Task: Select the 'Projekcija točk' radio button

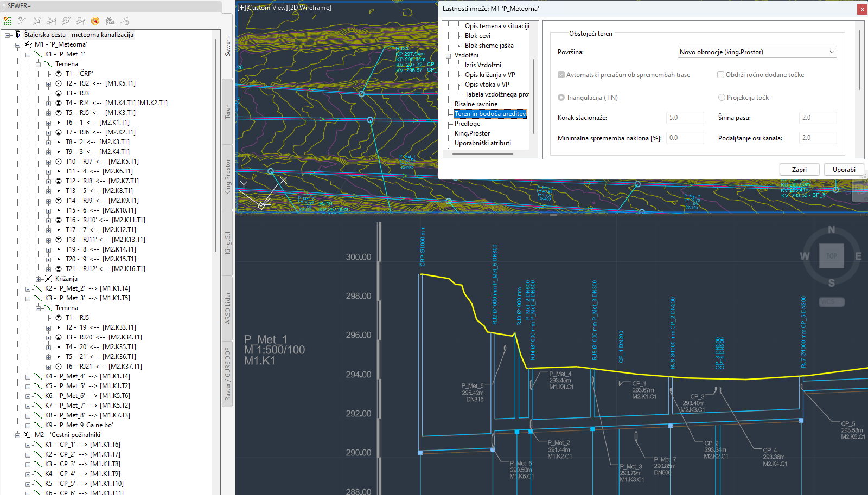Action: coord(722,98)
